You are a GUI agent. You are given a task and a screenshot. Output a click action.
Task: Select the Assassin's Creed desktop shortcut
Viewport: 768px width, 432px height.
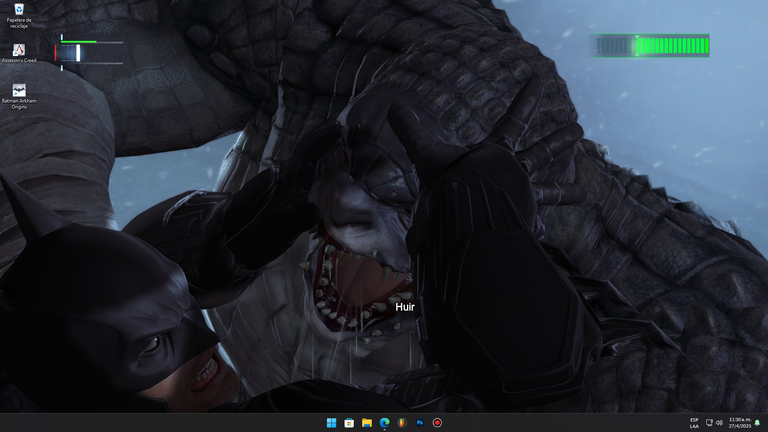19,53
